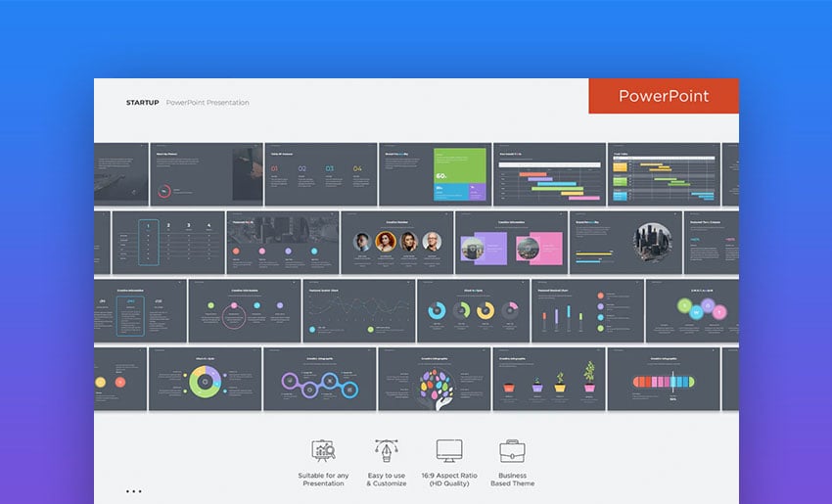Image resolution: width=832 pixels, height=504 pixels.
Task: Open the slide with potted plants infographic
Action: coord(549,379)
